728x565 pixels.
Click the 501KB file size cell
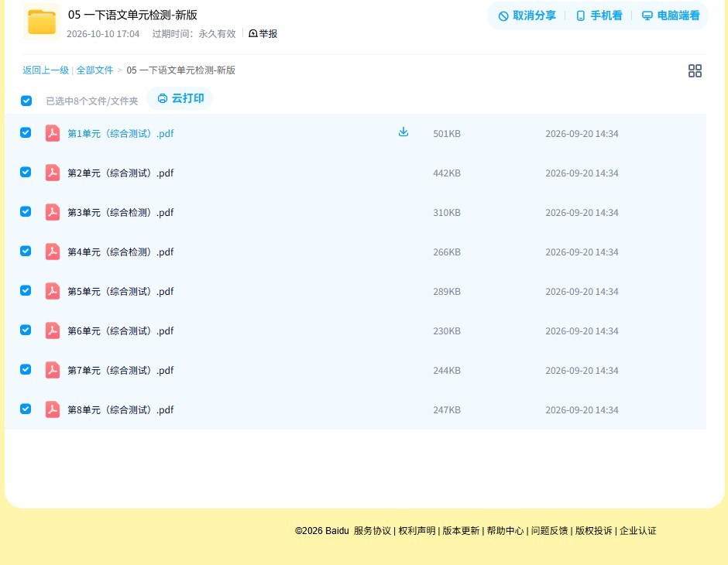click(447, 134)
